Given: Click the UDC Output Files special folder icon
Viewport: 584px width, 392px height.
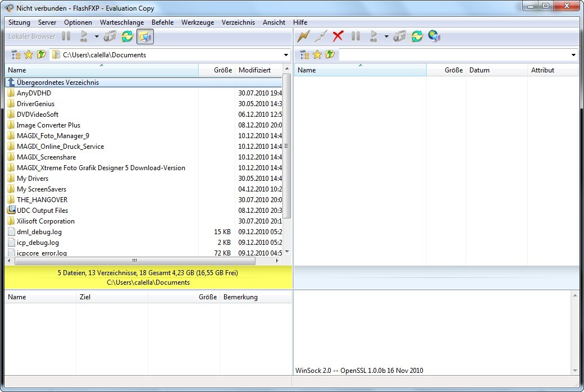Looking at the screenshot, I should click(11, 210).
